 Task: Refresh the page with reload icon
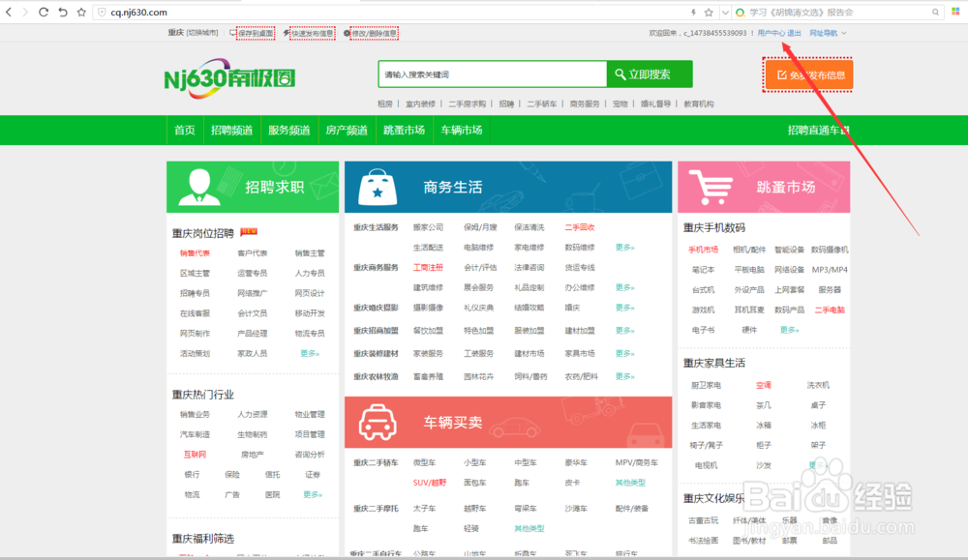coord(44,12)
